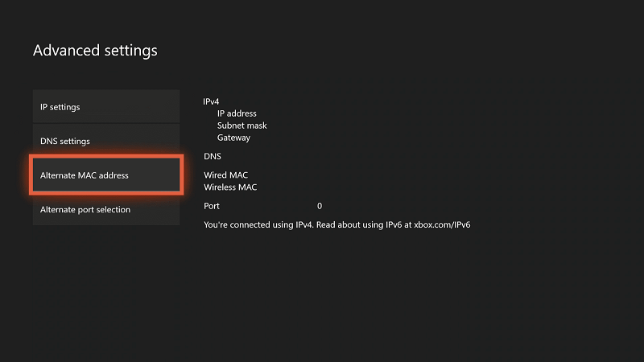The width and height of the screenshot is (644, 362).
Task: Open the DNS settings option
Action: pos(105,142)
